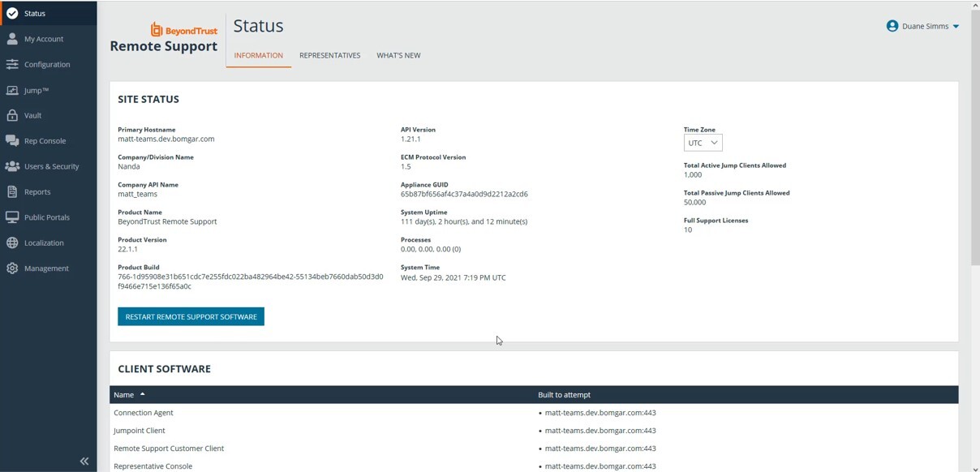Select the Localization globe icon
The height and width of the screenshot is (472, 980).
tap(12, 242)
